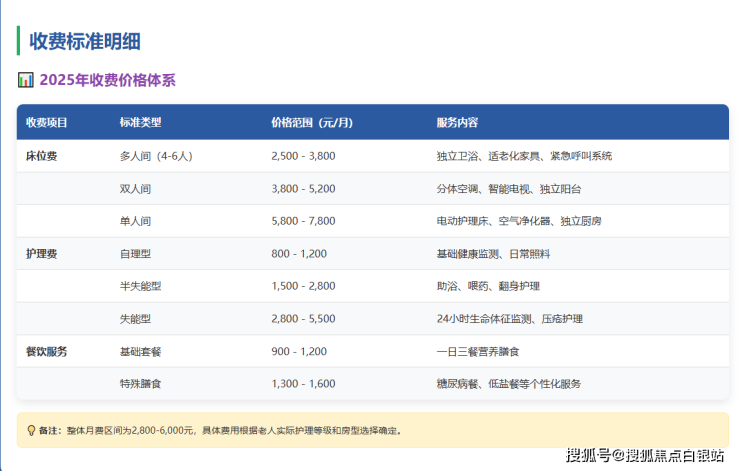
Task: Click the 自理型 price 800 - 1,200
Action: [298, 254]
